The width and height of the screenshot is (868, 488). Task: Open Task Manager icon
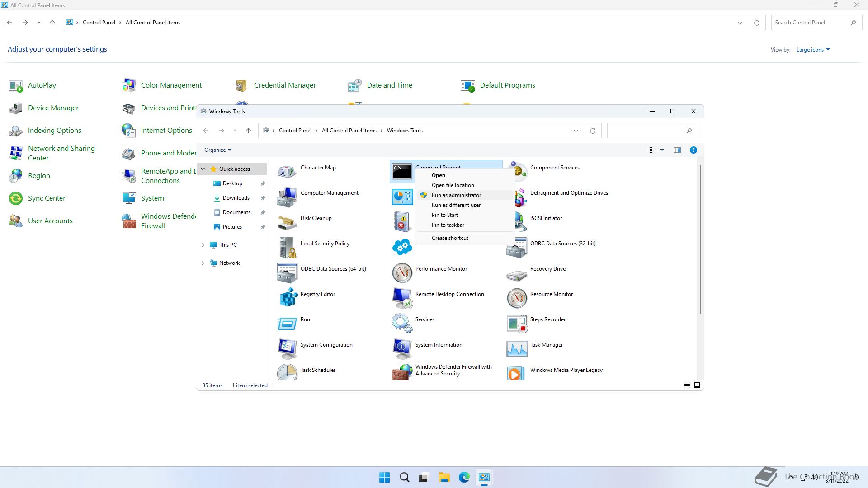click(x=517, y=349)
